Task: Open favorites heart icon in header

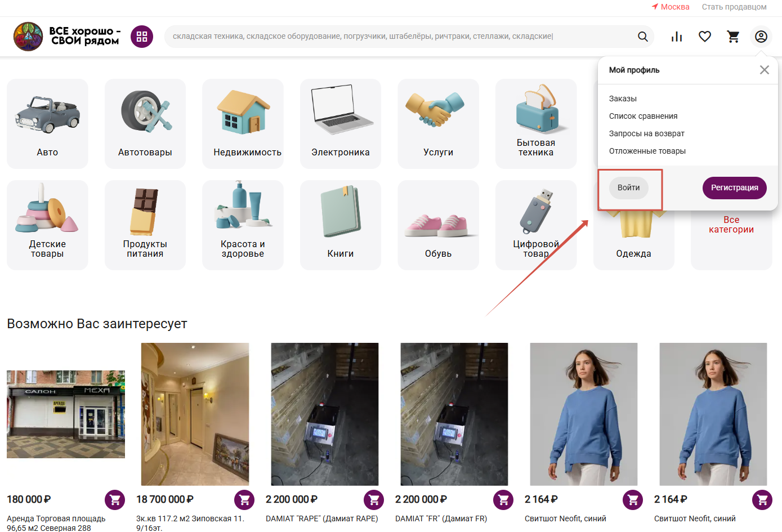Action: click(x=705, y=37)
